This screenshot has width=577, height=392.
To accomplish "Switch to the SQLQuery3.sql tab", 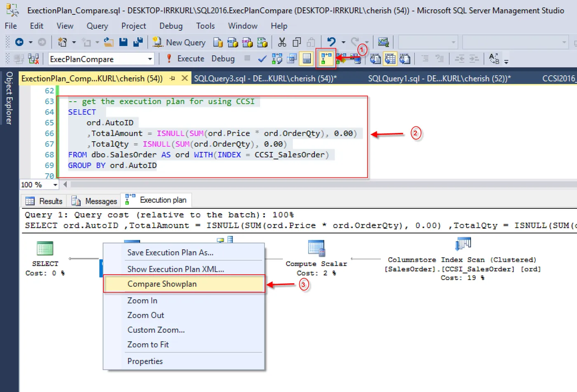I will [x=265, y=78].
